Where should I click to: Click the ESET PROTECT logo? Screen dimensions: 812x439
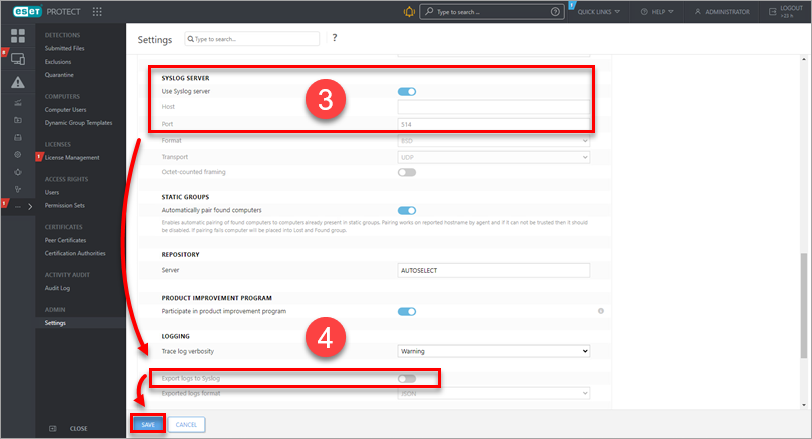click(47, 11)
